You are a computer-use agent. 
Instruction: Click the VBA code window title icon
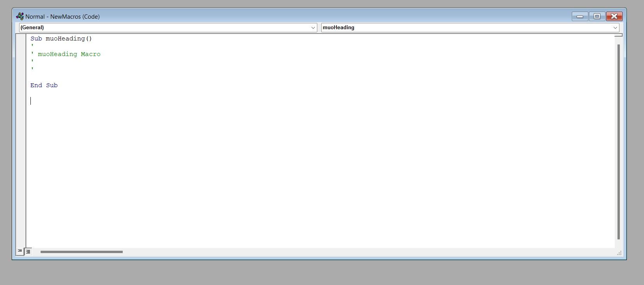click(20, 16)
